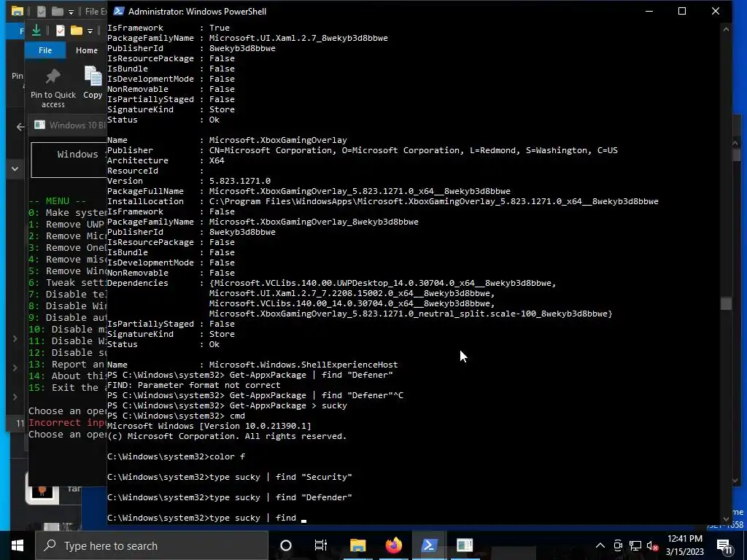Click the 'Get-AppxPackage > sucky' command line
The height and width of the screenshot is (560, 747).
(x=228, y=405)
